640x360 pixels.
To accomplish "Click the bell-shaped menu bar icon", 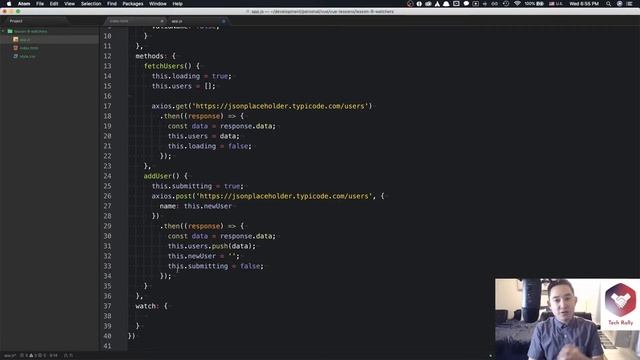I will point(446,4).
